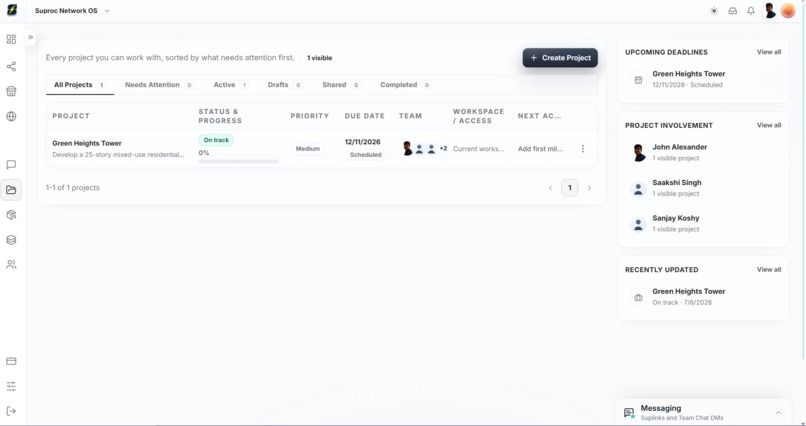
Task: Click the Current works... workspace cell
Action: click(x=479, y=149)
